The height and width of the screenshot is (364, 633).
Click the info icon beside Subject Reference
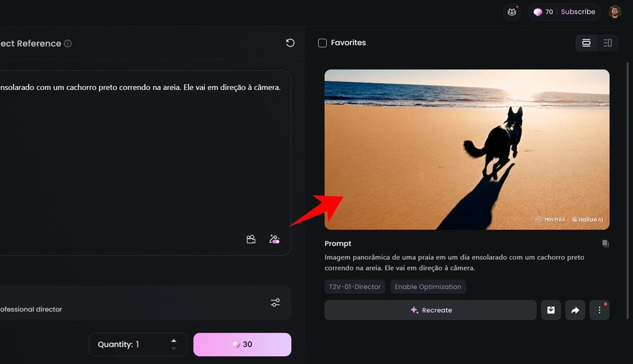point(68,44)
